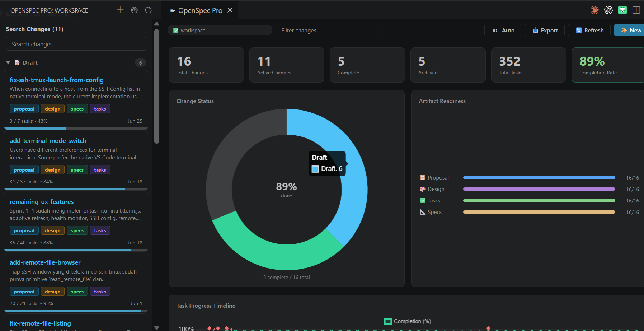Click the plus icon in workspace header

[120, 10]
